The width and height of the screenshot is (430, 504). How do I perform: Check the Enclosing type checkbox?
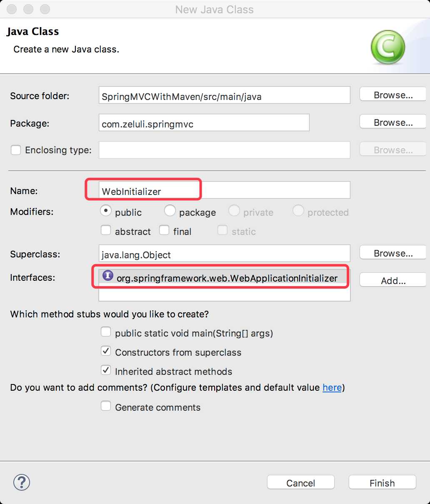16,150
